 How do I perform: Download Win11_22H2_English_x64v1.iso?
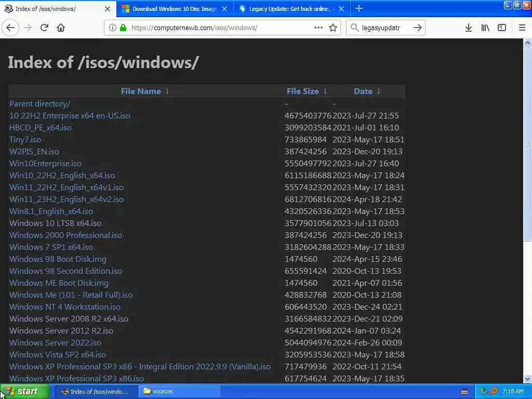pos(66,187)
